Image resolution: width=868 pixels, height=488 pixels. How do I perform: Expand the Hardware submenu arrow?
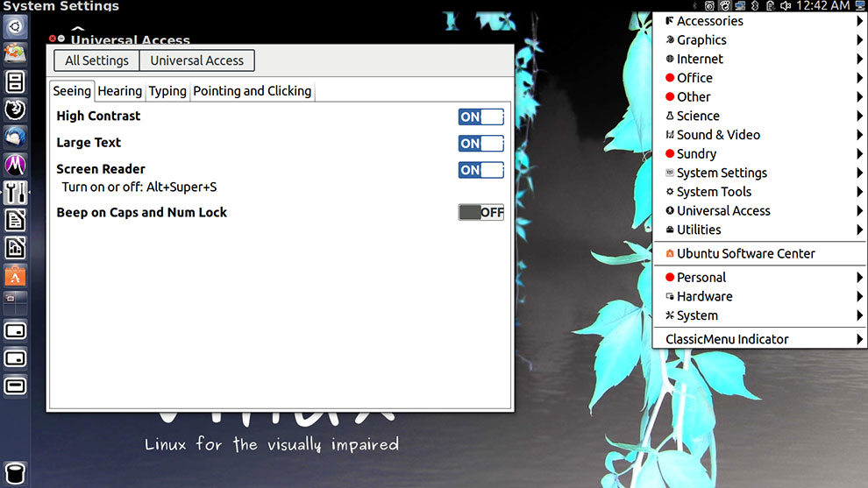click(x=859, y=296)
